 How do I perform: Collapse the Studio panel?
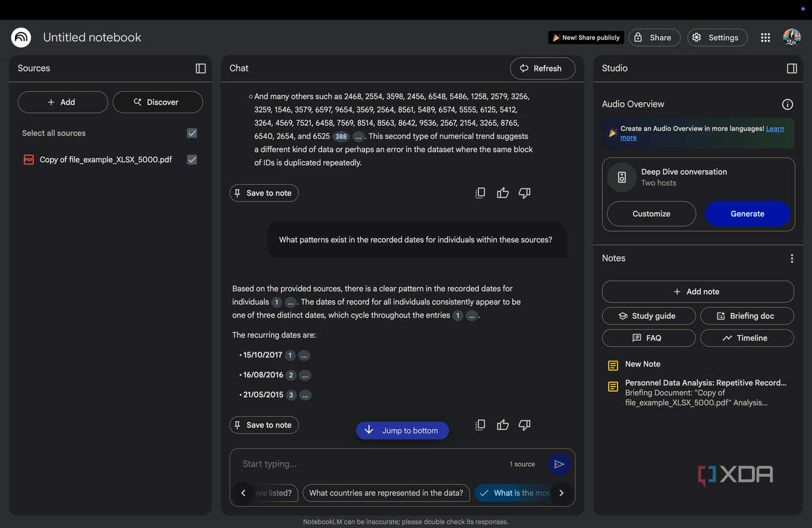point(791,68)
